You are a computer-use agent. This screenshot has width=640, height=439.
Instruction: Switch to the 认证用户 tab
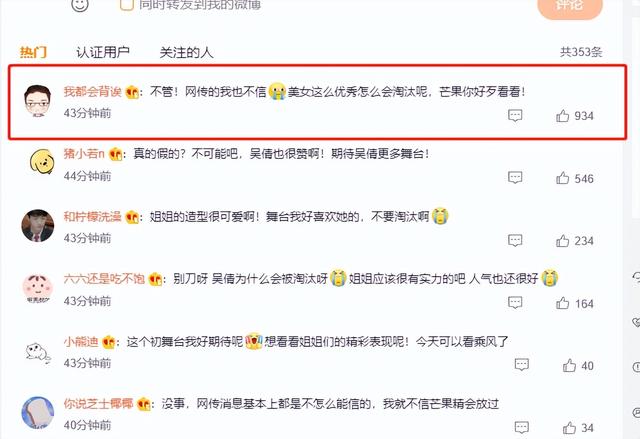pyautogui.click(x=103, y=52)
